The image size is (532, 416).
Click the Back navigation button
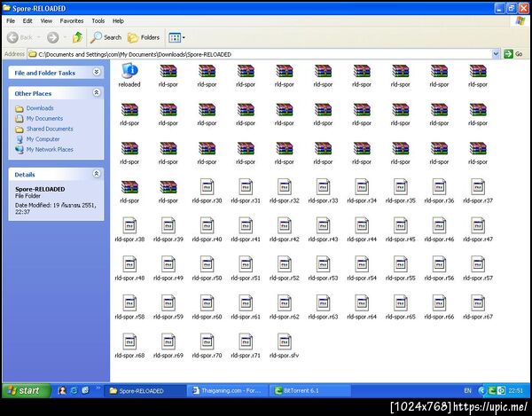[x=20, y=37]
